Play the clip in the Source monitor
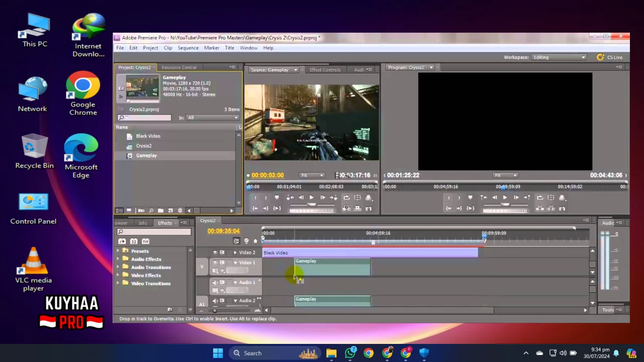The height and width of the screenshot is (362, 644). click(x=311, y=198)
